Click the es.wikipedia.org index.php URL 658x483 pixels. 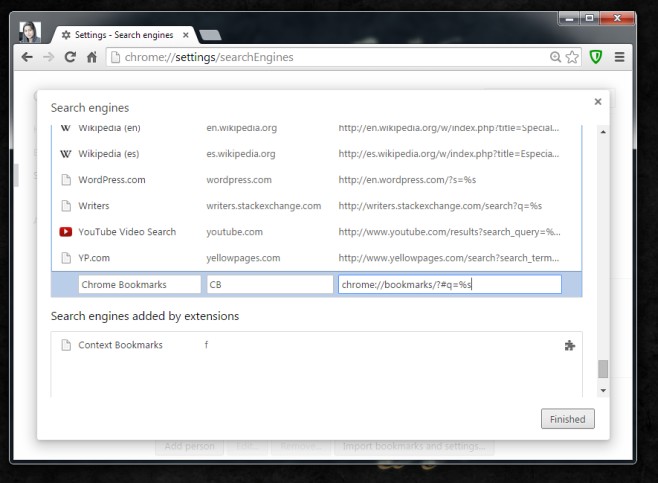pyautogui.click(x=449, y=154)
